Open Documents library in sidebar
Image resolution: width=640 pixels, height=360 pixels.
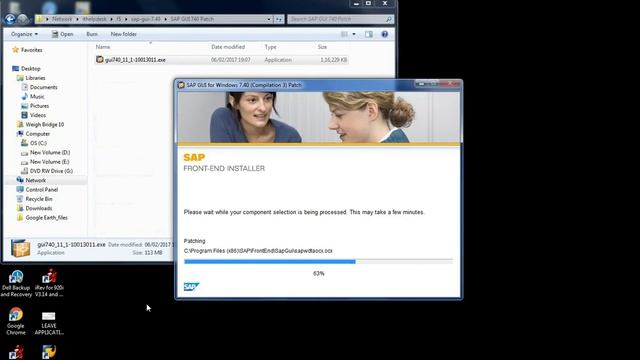(x=43, y=87)
